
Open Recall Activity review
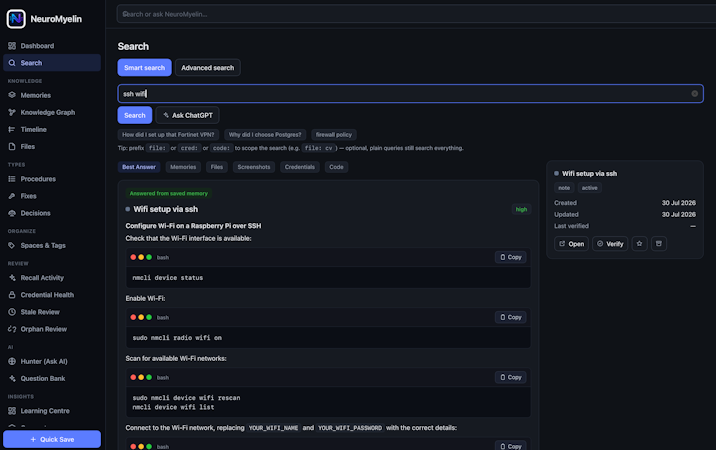point(52,278)
